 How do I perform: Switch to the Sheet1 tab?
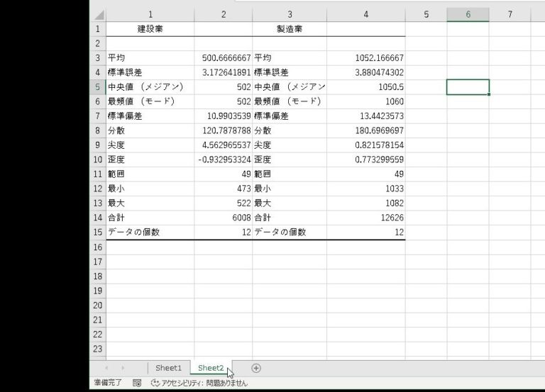click(169, 368)
